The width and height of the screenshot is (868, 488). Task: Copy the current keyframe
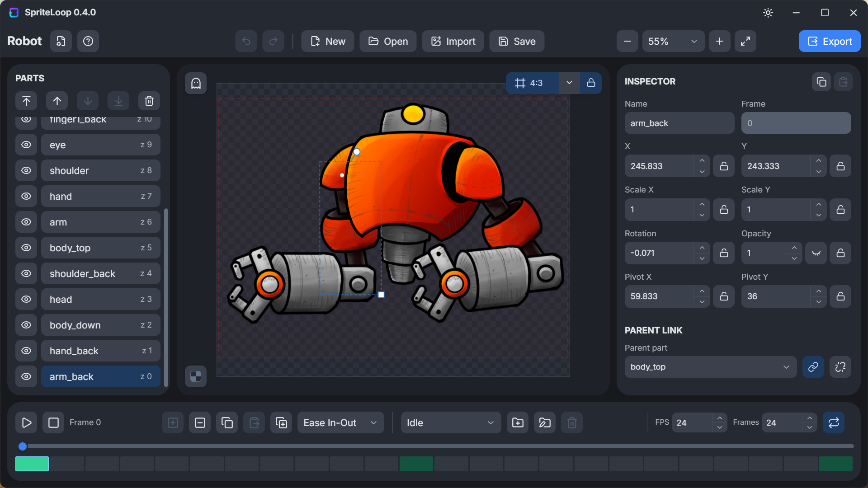(x=227, y=423)
